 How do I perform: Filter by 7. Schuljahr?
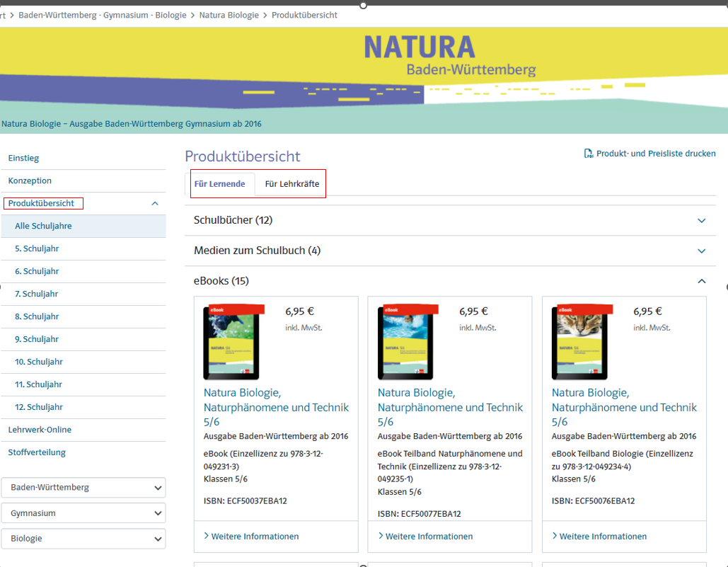[x=83, y=294]
